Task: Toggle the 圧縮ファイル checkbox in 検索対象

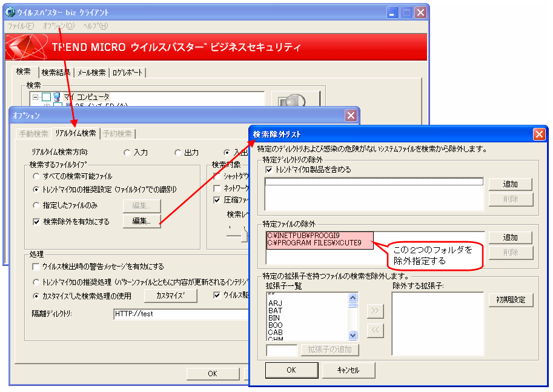Action: 217,200
